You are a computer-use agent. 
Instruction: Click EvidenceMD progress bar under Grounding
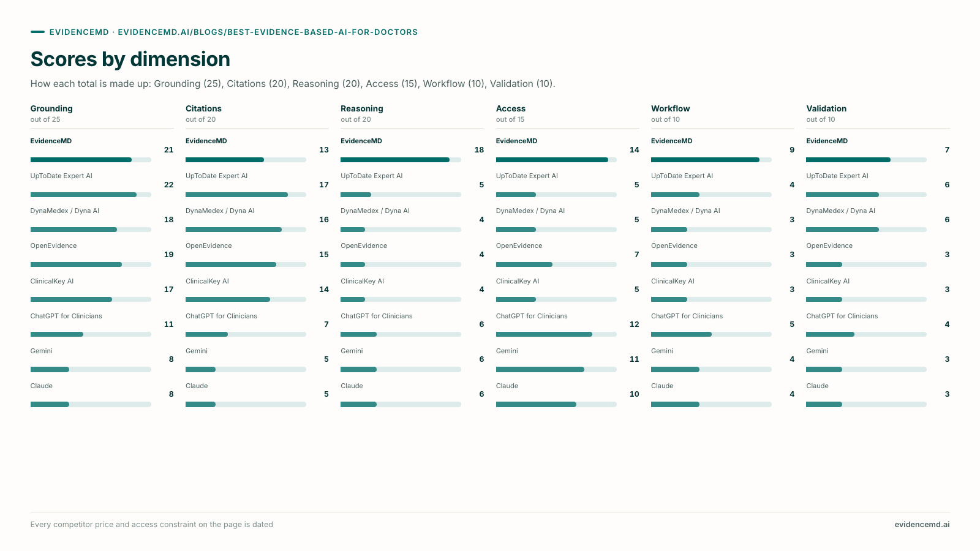tap(91, 160)
